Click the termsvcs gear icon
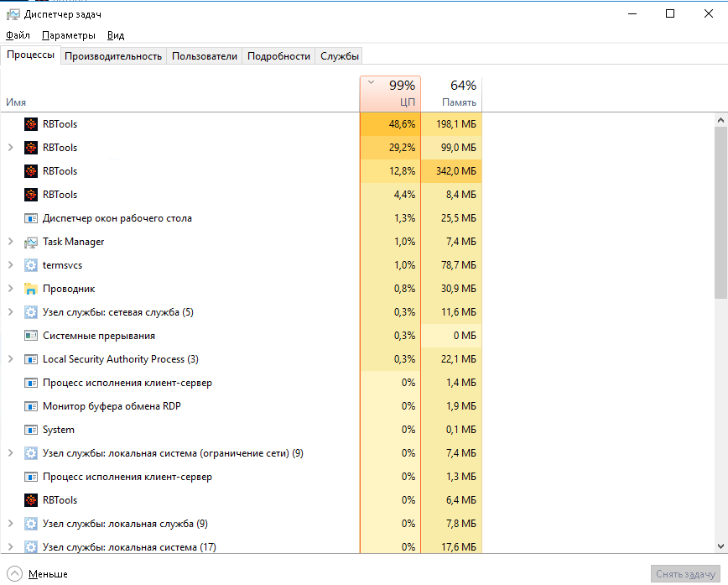The image size is (728, 585). click(31, 265)
